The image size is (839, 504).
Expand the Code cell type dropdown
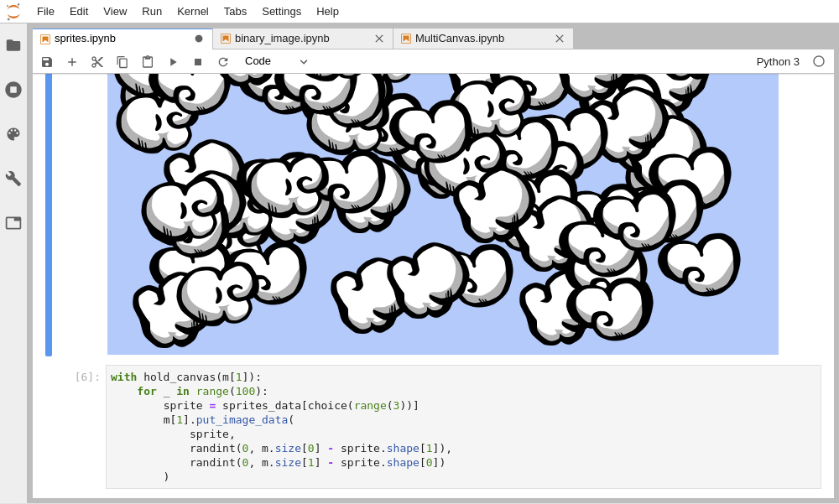point(276,61)
